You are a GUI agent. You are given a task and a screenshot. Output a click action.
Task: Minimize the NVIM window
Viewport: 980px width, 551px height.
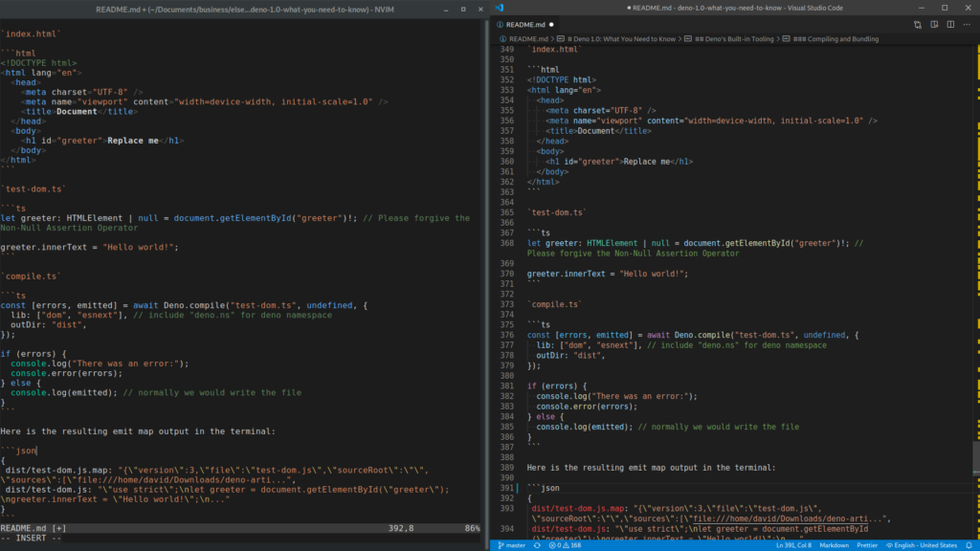(x=446, y=10)
